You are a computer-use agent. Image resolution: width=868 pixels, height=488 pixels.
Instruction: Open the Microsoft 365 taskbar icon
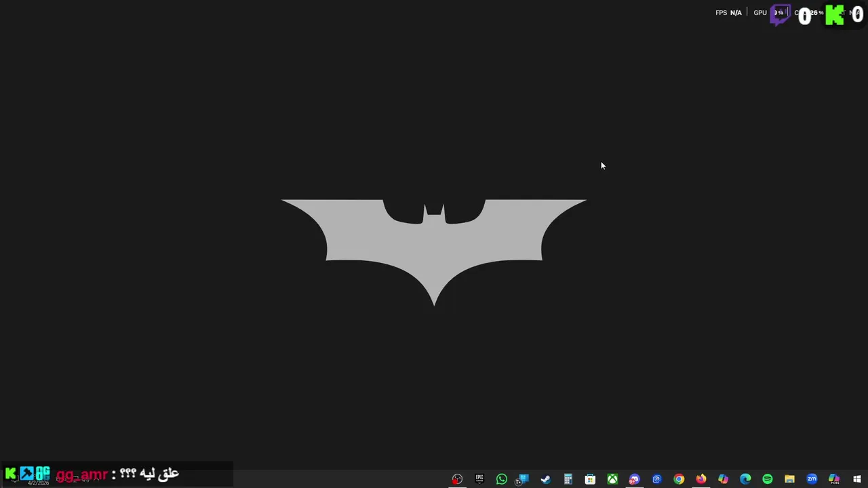coord(834,479)
